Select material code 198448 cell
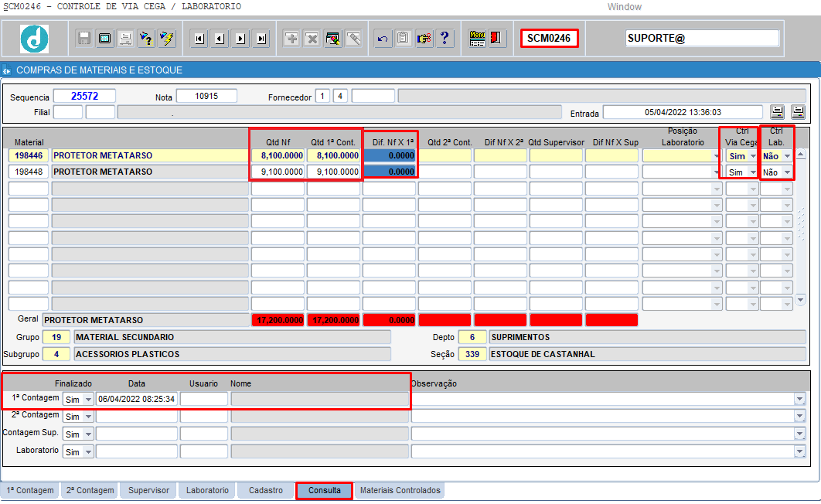821x504 pixels. coord(29,172)
